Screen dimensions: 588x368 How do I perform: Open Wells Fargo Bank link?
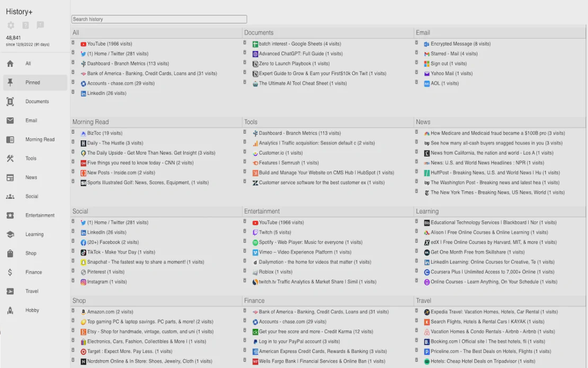[322, 362]
